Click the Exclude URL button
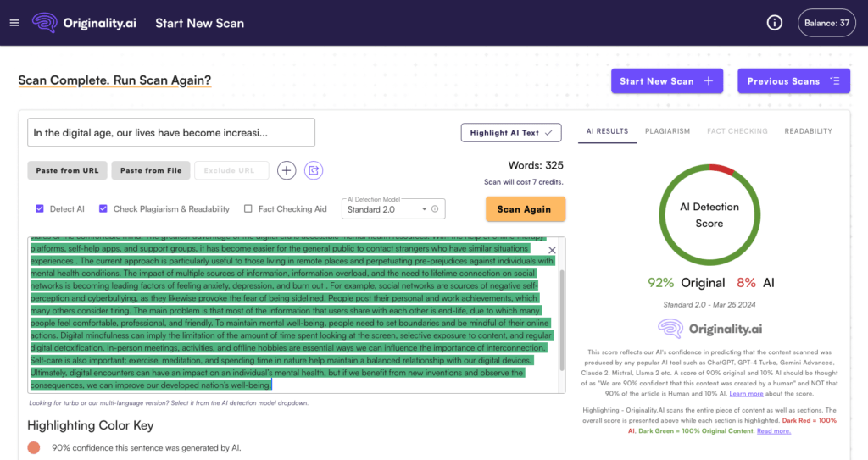Viewport: 868px width, 460px height. point(231,170)
